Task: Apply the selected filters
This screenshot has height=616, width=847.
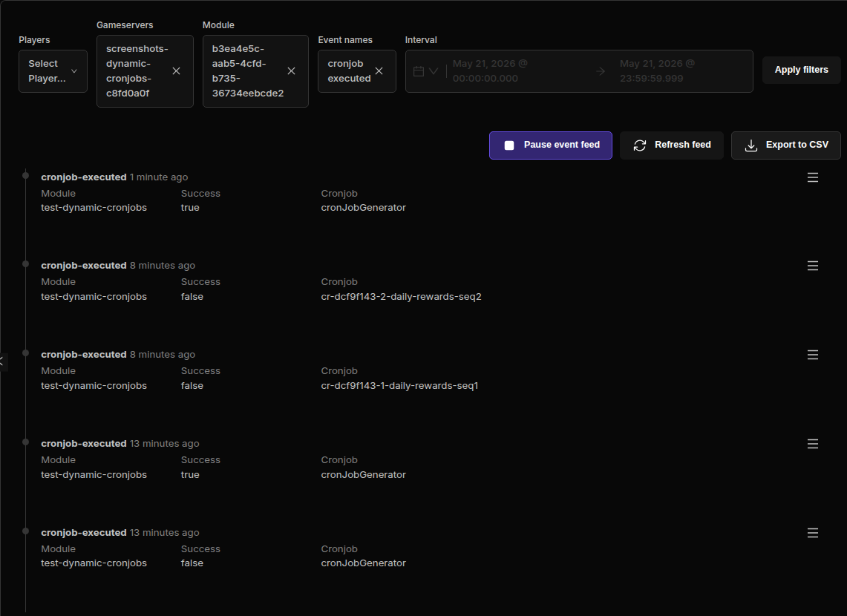Action: coord(801,71)
